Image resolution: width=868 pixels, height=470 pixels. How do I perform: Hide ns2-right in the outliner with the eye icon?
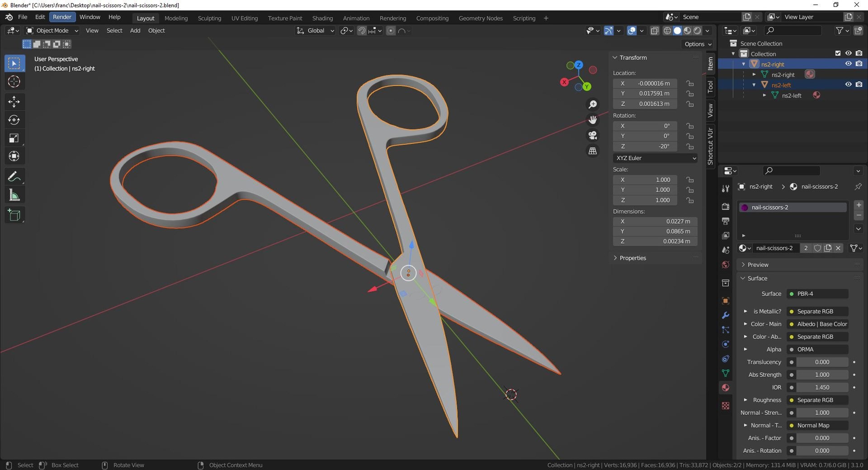(x=849, y=64)
